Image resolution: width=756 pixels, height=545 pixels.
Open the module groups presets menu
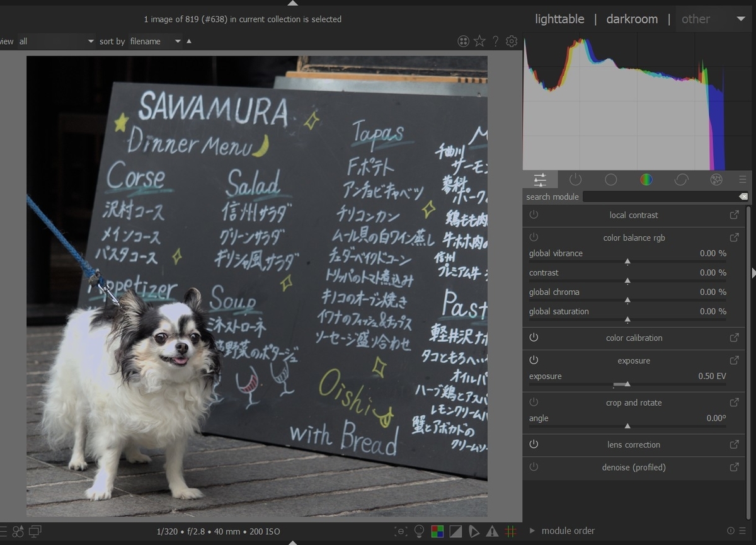click(743, 180)
